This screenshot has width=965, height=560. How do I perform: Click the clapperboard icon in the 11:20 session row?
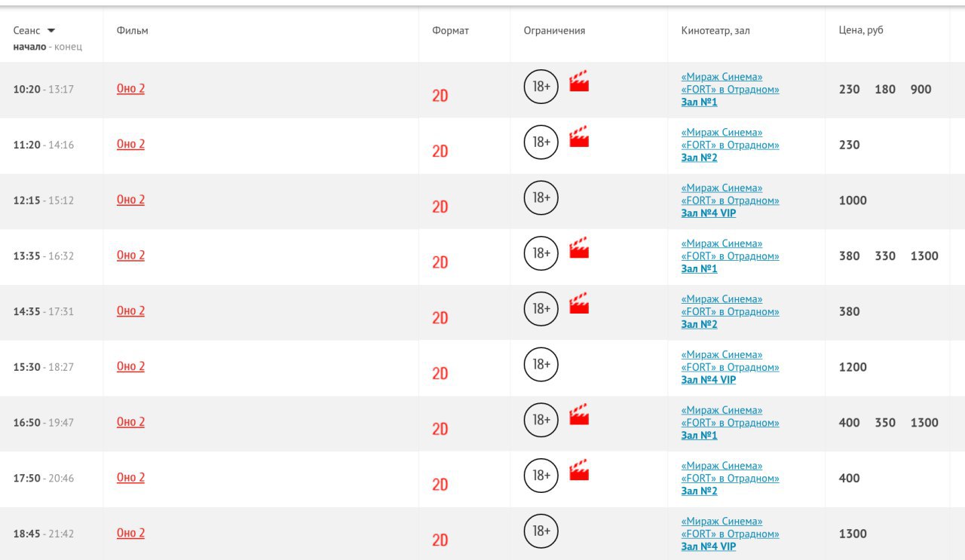point(579,136)
